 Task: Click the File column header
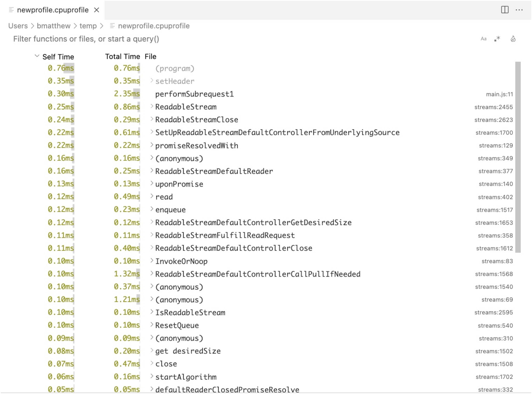point(150,56)
